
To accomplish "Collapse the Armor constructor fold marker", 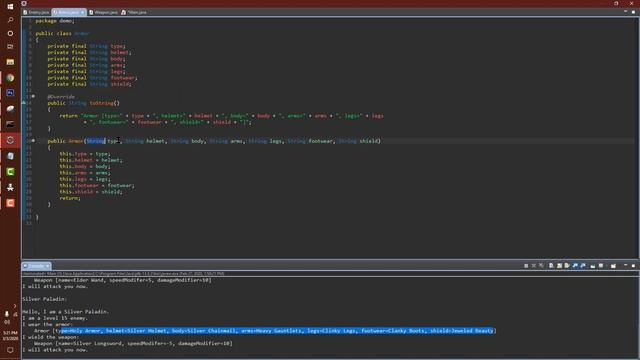I will pyautogui.click(x=33, y=141).
